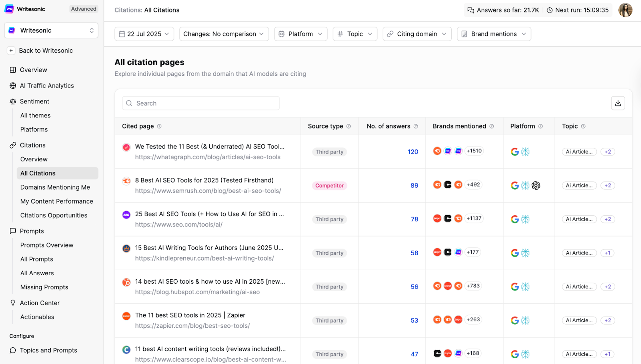The height and width of the screenshot is (364, 641).
Task: Click the Perplexity icon in the seo.com row
Action: [x=525, y=219]
